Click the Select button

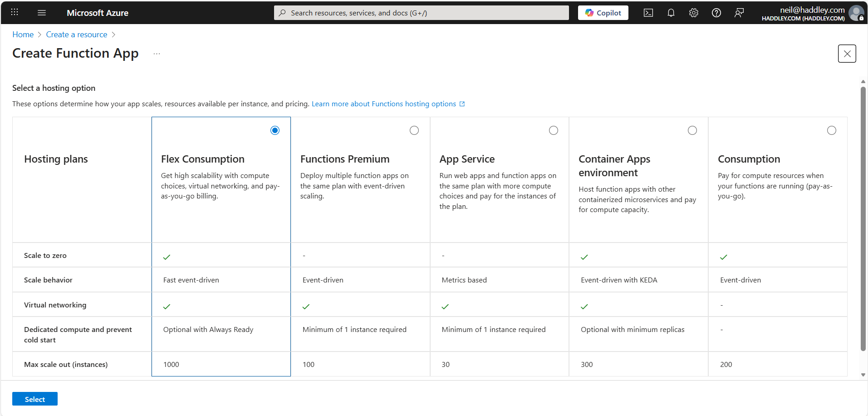pos(34,399)
